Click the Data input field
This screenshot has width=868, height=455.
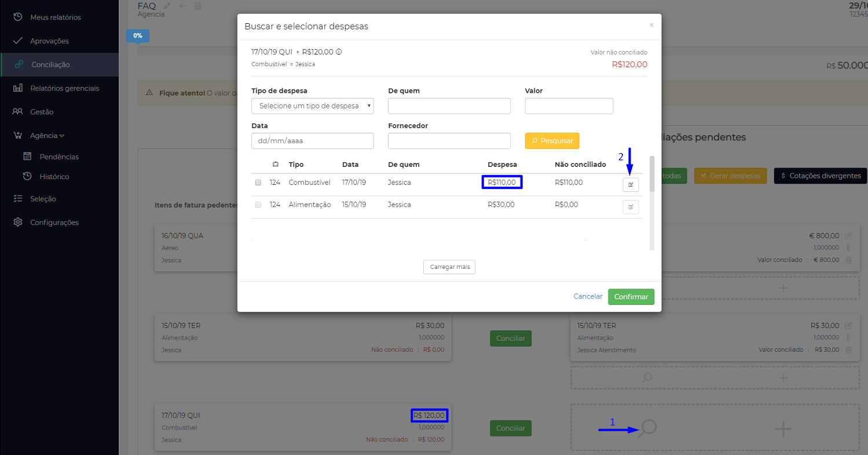pyautogui.click(x=313, y=141)
